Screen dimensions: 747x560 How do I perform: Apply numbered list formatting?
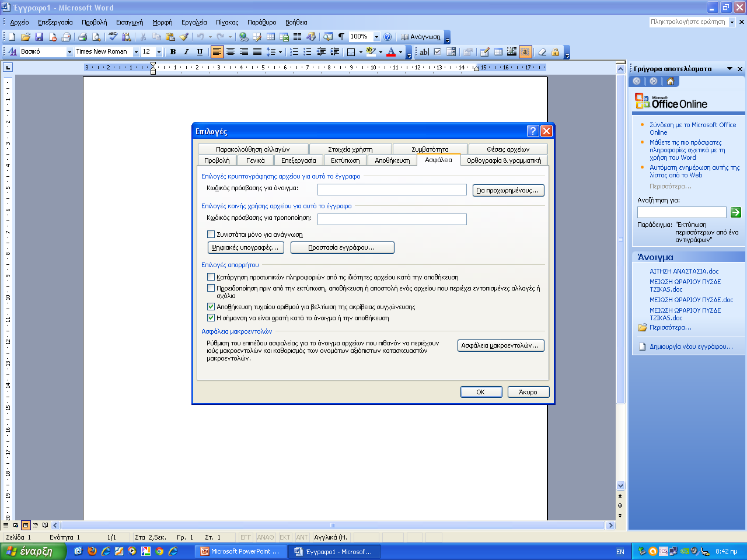294,52
